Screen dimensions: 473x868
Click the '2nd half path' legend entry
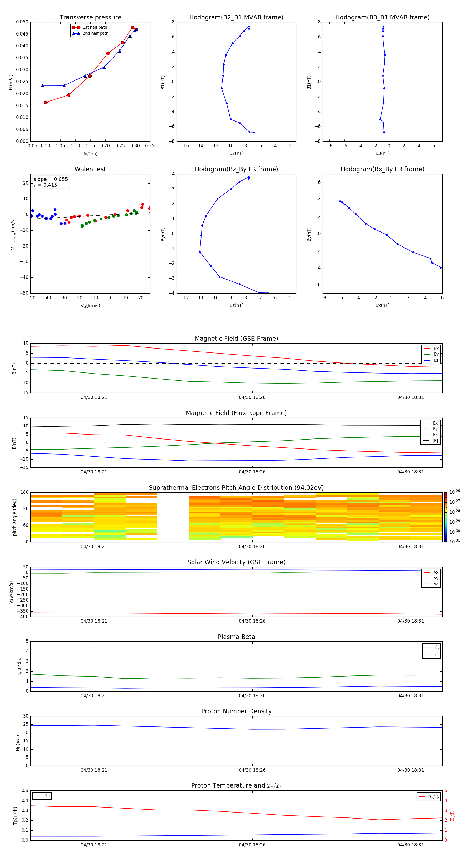(x=90, y=33)
